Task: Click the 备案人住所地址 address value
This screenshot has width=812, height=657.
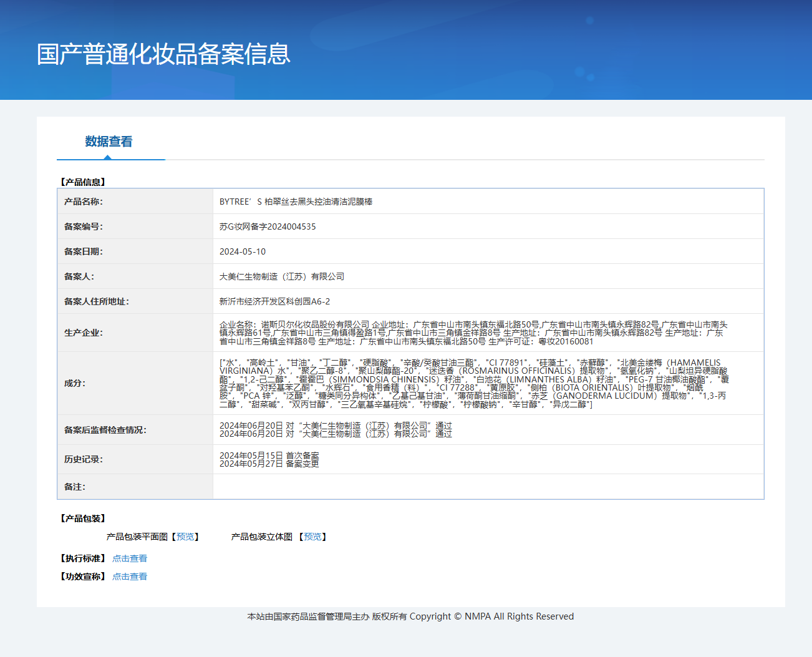Action: click(274, 301)
